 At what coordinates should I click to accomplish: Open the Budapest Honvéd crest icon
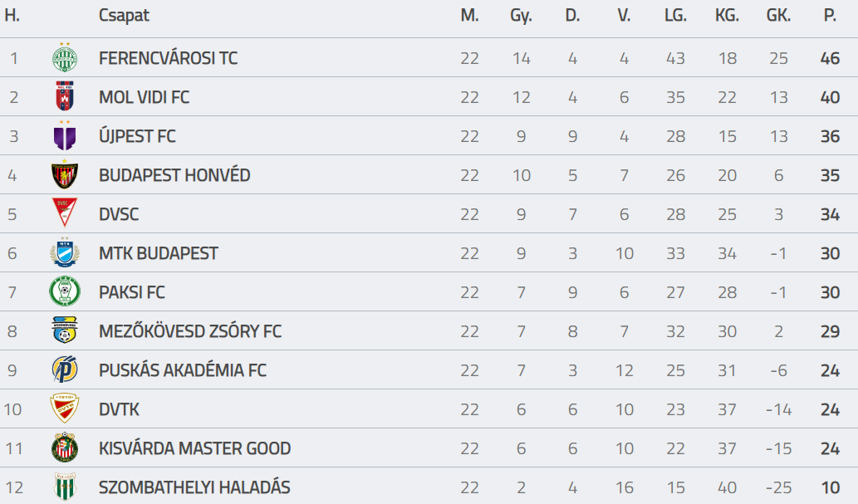pos(65,175)
